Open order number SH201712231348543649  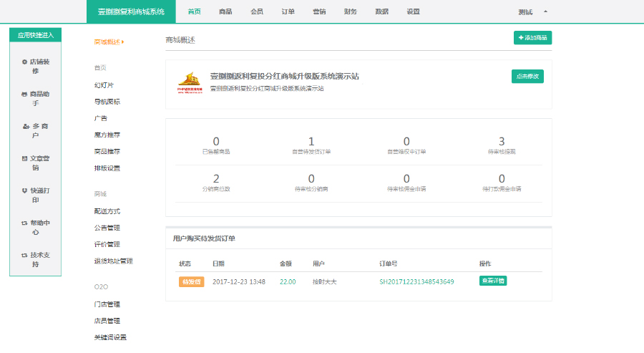(416, 282)
